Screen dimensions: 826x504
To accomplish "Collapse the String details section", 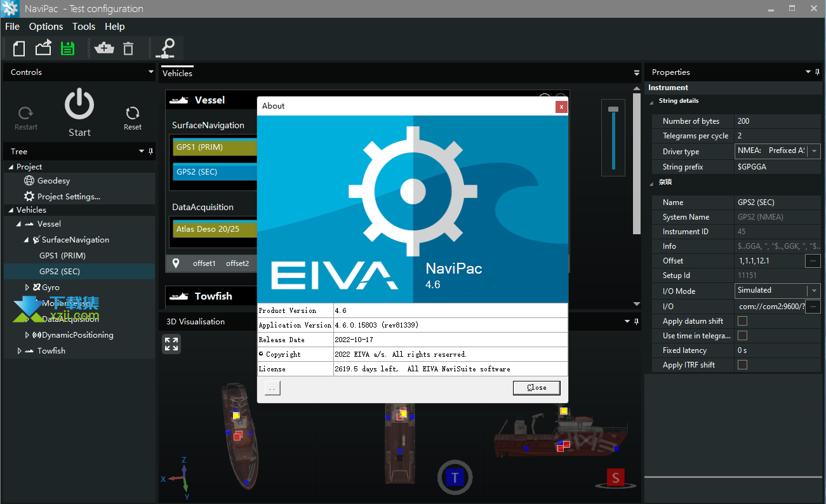I will [651, 102].
